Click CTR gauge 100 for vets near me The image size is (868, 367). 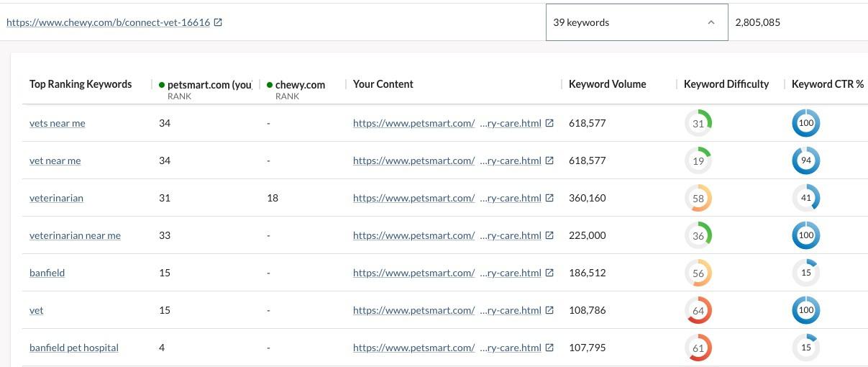pos(805,123)
